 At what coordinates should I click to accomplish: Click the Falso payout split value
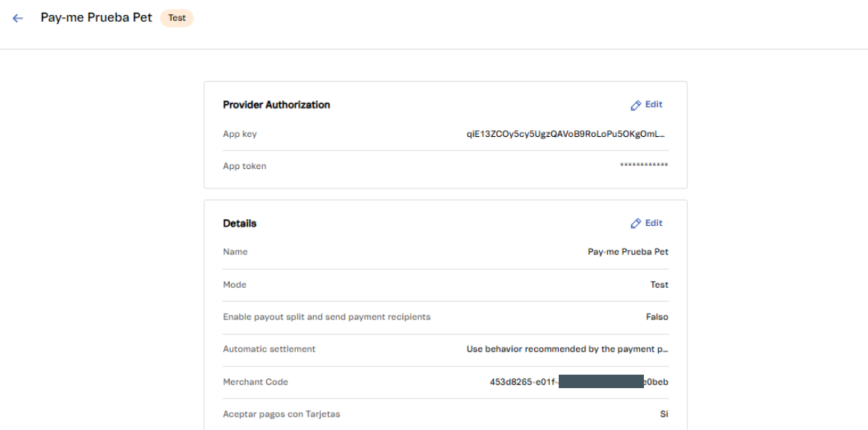coord(657,317)
